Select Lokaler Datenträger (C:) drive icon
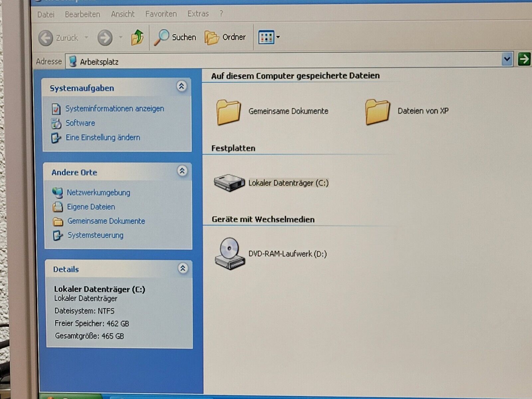Screen dimensions: 532x399 (229, 183)
